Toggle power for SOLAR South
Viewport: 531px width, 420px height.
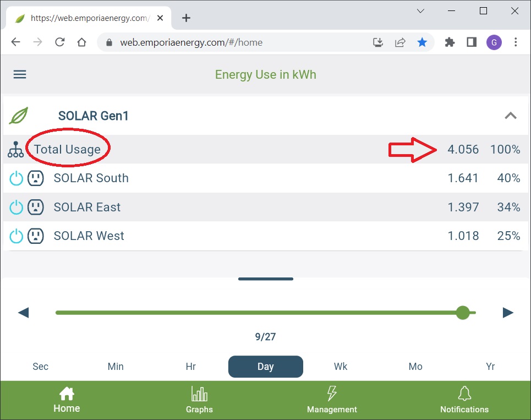[x=17, y=178]
